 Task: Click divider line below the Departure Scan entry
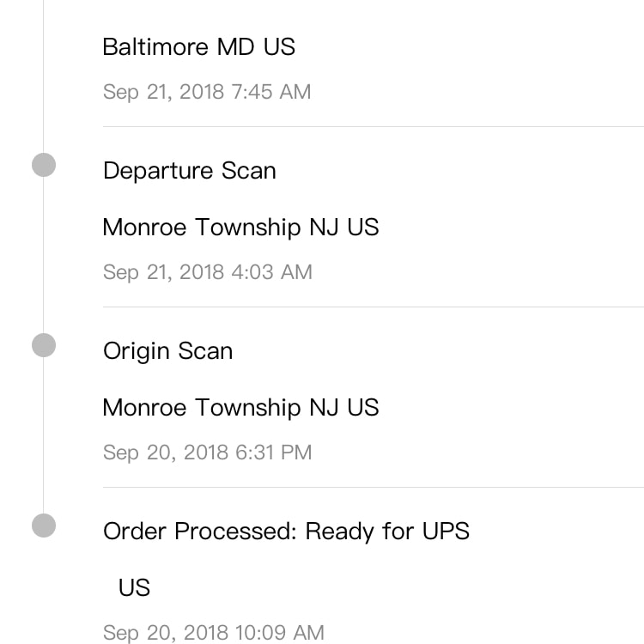coord(374,307)
